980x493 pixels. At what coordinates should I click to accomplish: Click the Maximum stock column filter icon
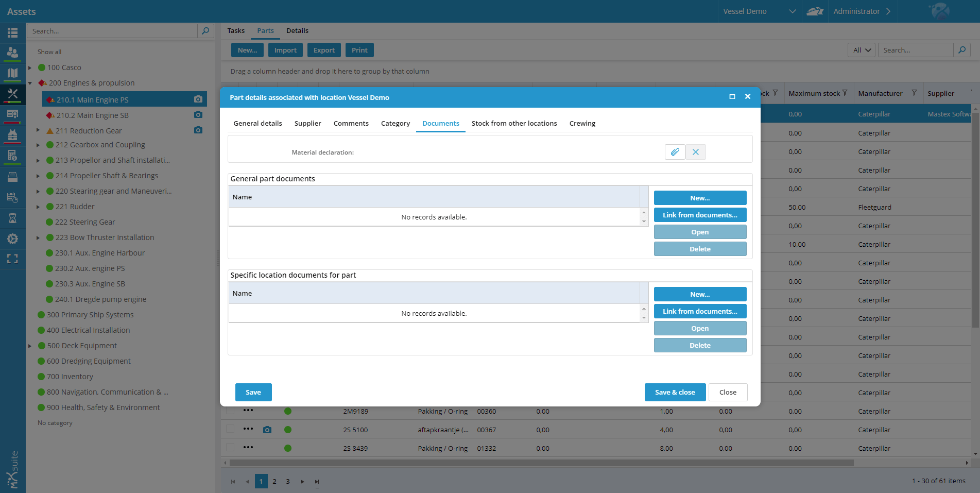845,93
